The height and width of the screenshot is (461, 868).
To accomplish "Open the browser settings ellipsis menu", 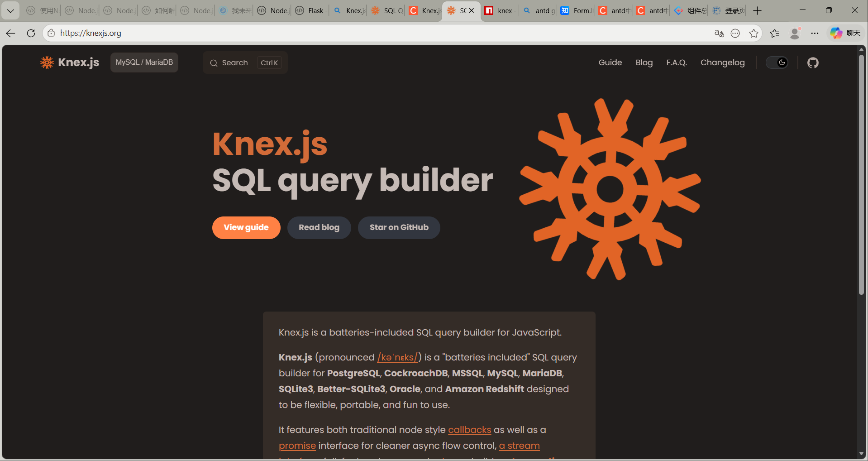I will (815, 33).
